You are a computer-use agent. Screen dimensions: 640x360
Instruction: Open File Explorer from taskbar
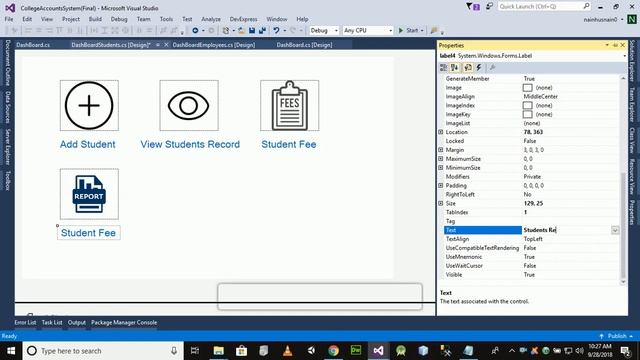[218, 351]
